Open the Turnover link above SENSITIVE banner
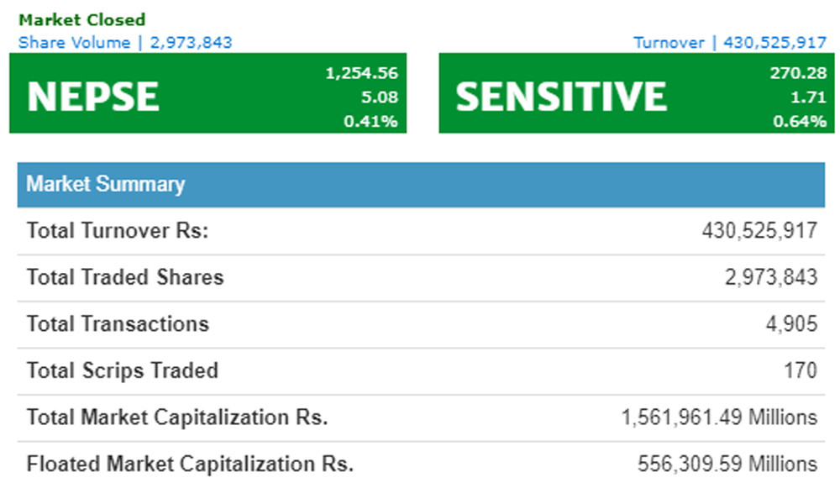Screen dimensions: 840x504 (x=729, y=42)
